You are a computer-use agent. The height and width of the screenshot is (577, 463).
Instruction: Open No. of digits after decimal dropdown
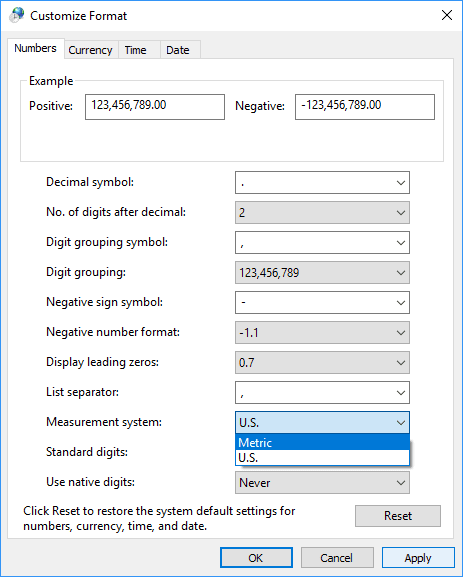322,212
